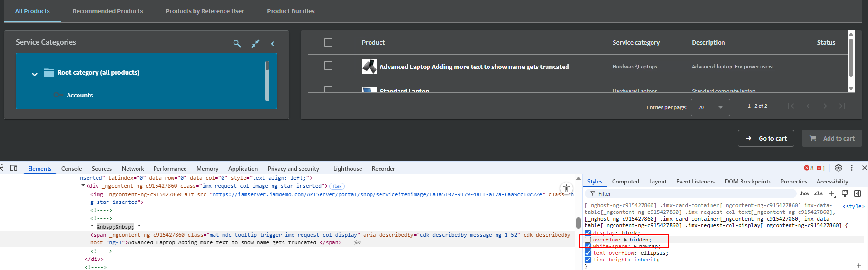Collapse Root category (all products) node
Viewport: 868px width, 270px height.
click(35, 74)
